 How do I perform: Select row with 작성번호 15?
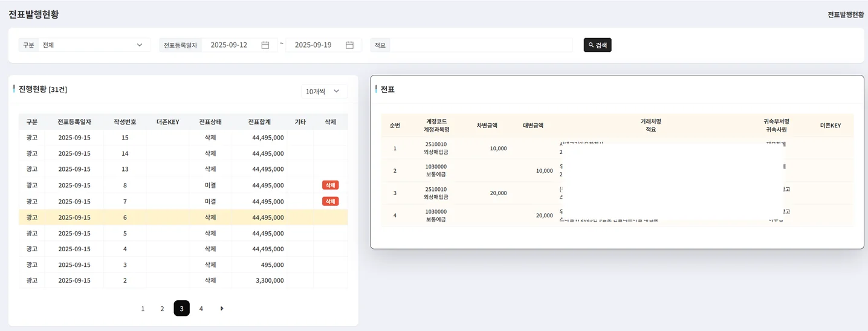[x=183, y=137]
